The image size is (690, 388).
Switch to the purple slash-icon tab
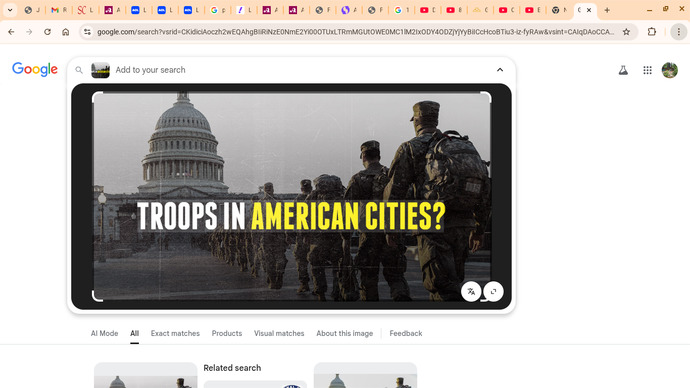243,10
